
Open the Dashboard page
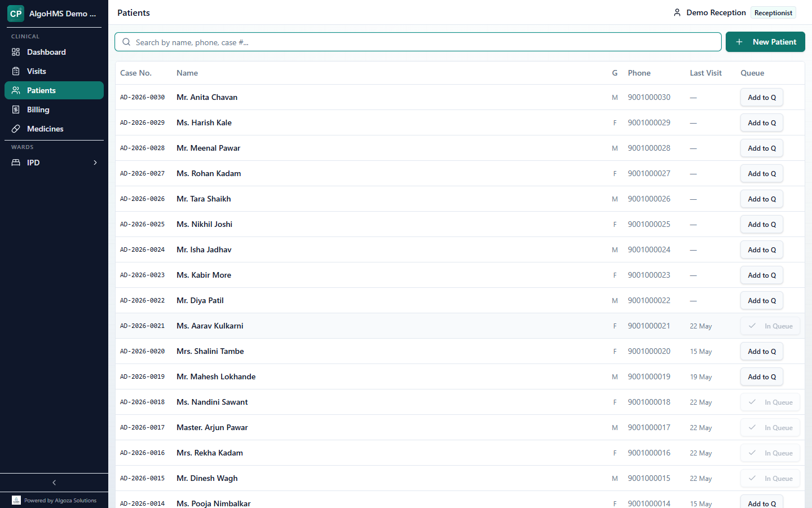point(54,52)
